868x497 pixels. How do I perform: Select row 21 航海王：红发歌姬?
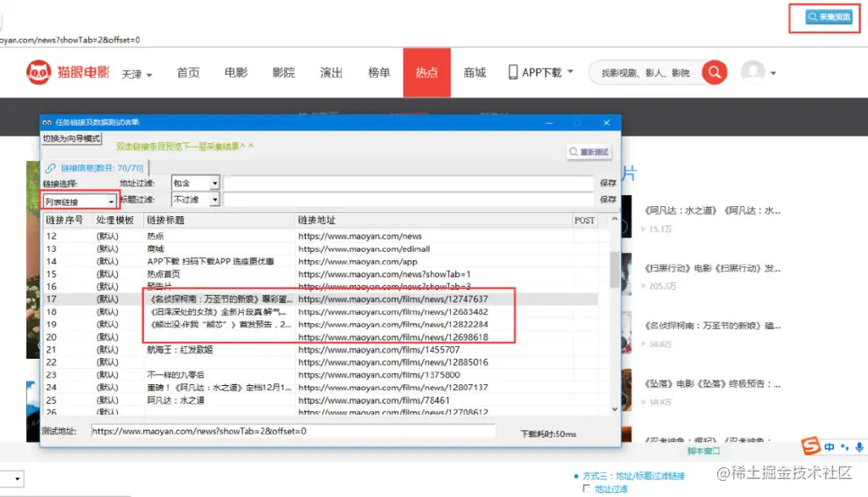pos(321,349)
